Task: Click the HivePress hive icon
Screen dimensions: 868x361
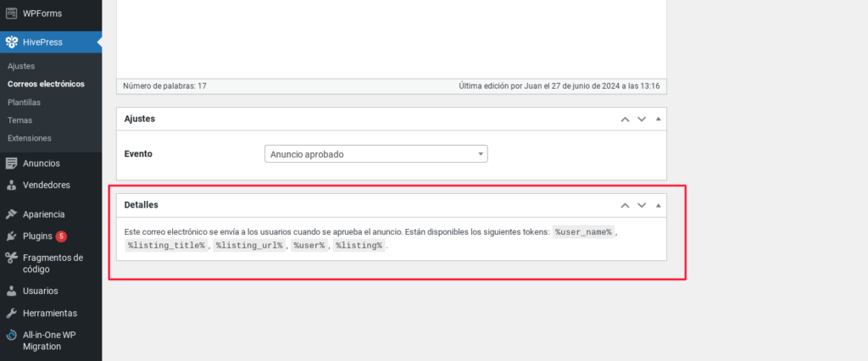Action: coord(11,42)
